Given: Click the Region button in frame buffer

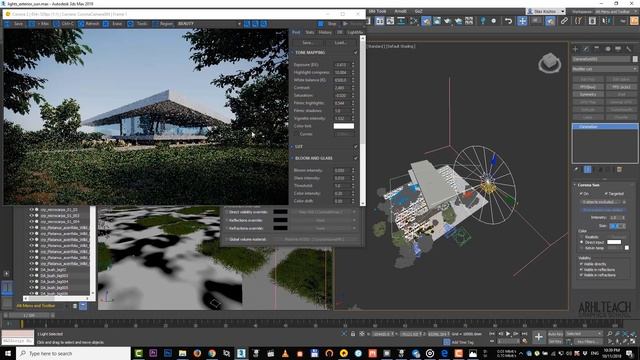Looking at the screenshot, I should coord(162,24).
